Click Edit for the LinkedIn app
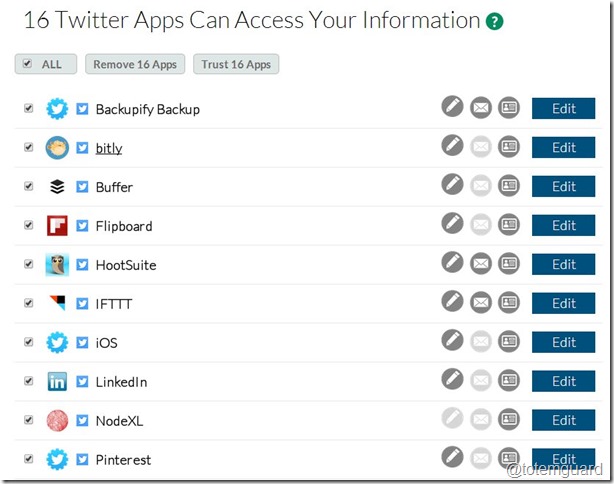This screenshot has height=484, width=614. tap(563, 381)
